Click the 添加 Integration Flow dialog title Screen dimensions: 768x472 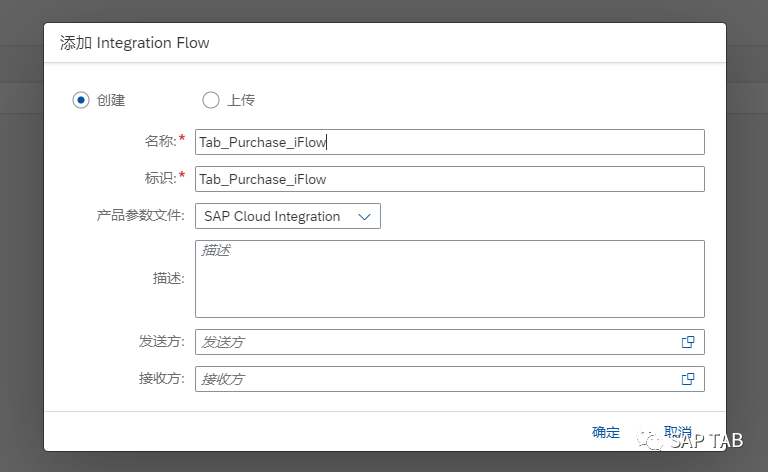(135, 43)
